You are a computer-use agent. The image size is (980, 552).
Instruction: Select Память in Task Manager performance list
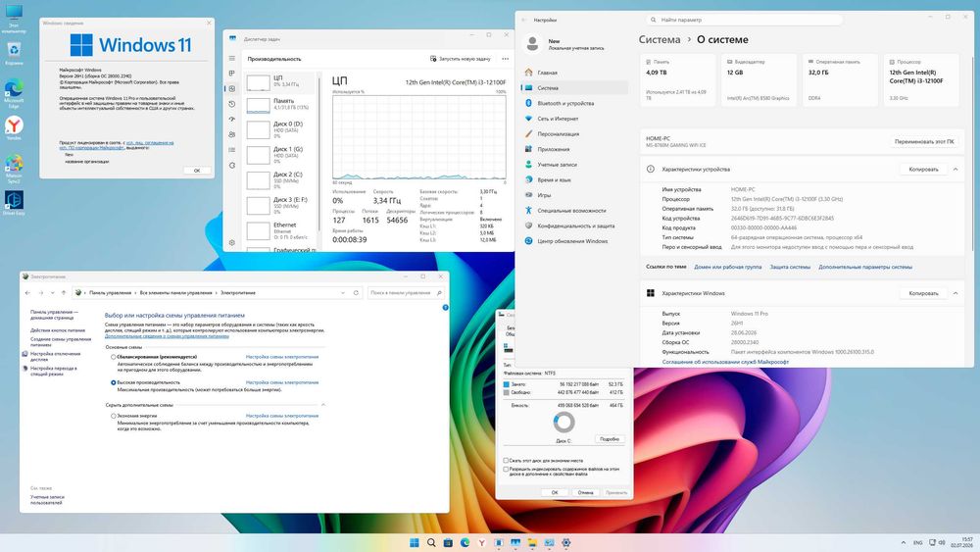coord(280,104)
